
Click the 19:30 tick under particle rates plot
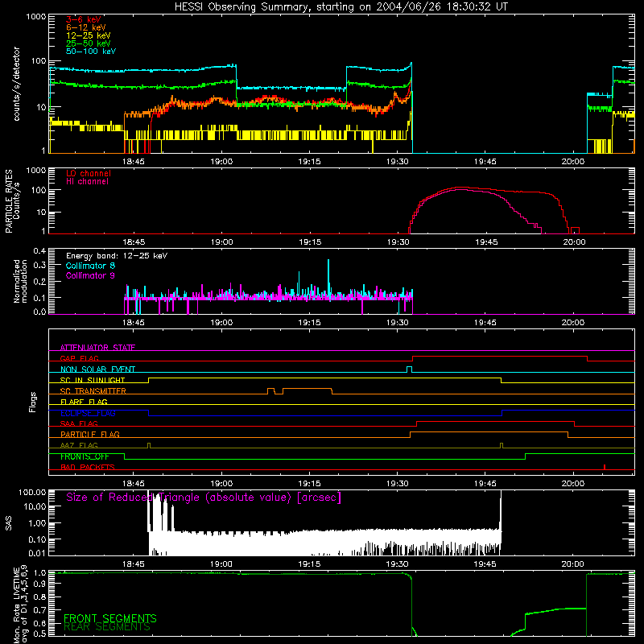tap(398, 242)
